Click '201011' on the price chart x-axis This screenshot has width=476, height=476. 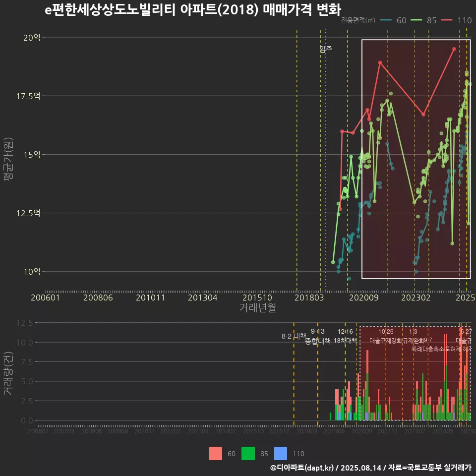150,297
